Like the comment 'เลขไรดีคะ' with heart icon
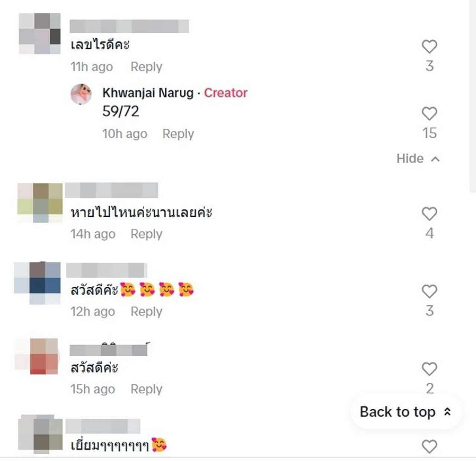 point(429,46)
